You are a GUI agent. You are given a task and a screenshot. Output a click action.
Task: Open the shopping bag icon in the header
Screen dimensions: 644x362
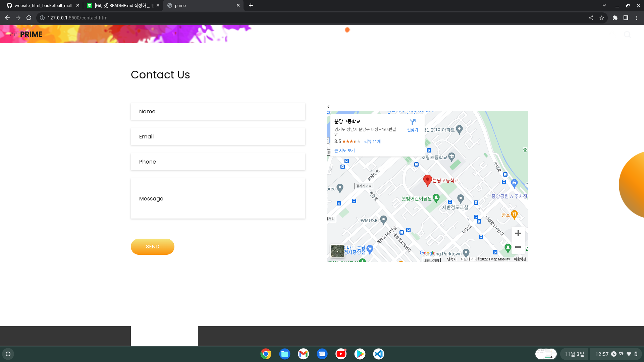612,34
